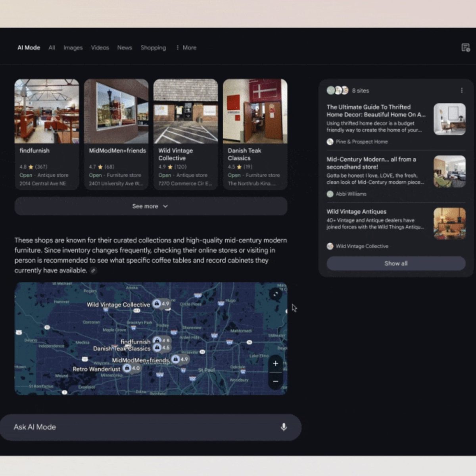Switch to the AI Mode tab

29,48
